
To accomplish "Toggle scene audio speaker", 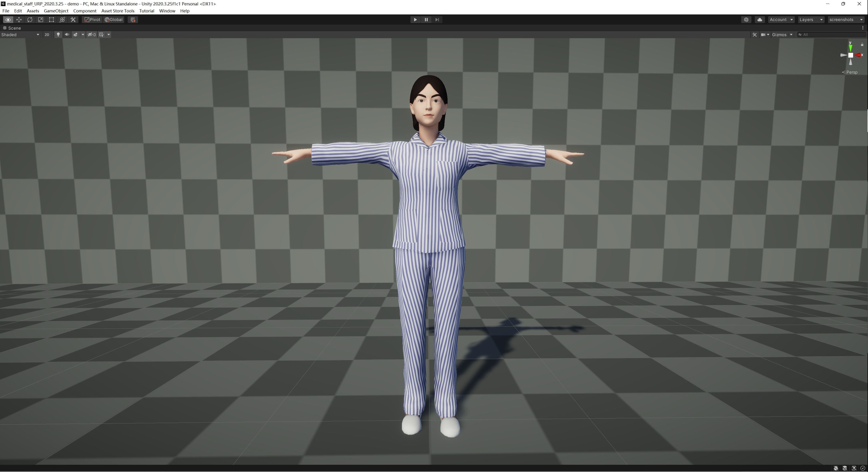I will tap(67, 34).
